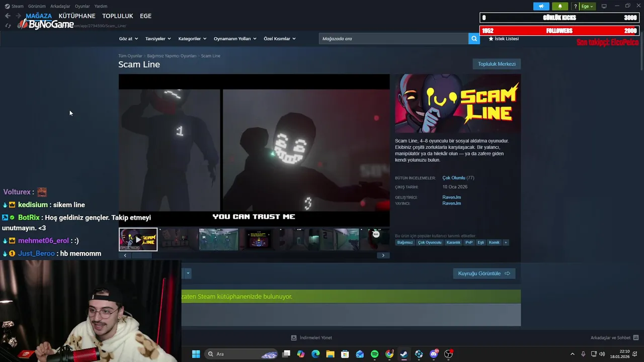This screenshot has height=362, width=644.
Task: Show next screenshots with right strip arrow
Action: [x=383, y=255]
